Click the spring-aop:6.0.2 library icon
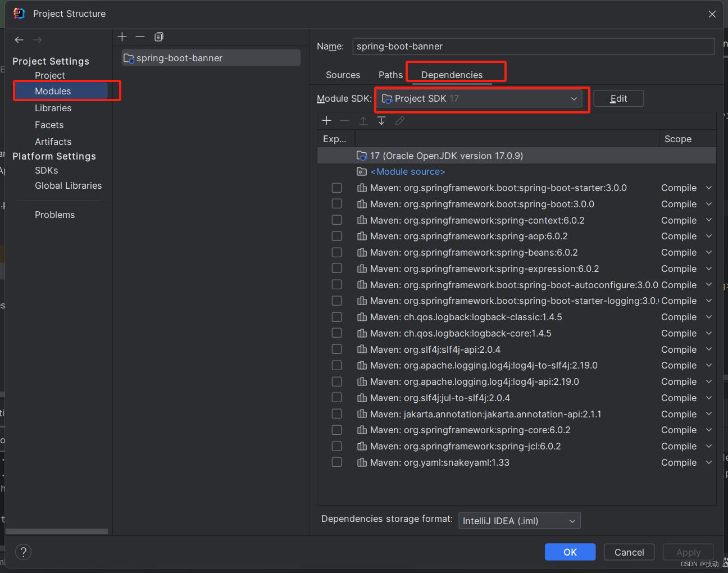728x573 pixels. click(362, 236)
